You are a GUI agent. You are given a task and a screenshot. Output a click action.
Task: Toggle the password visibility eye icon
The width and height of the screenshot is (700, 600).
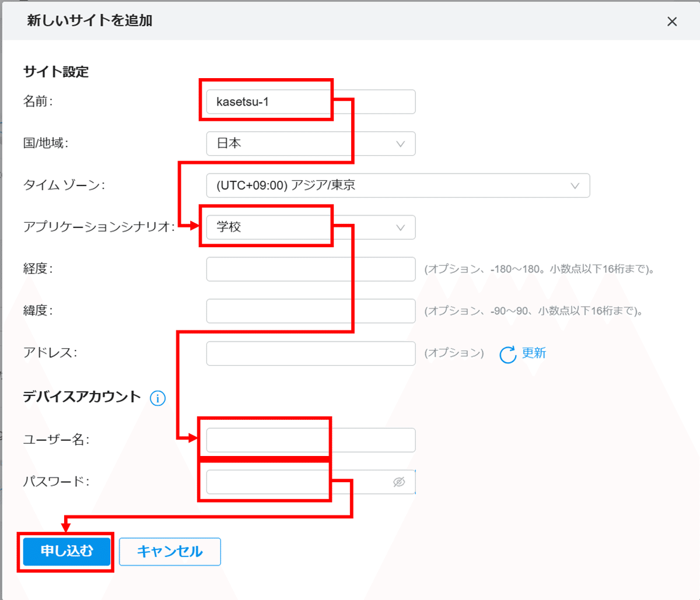coord(399,482)
